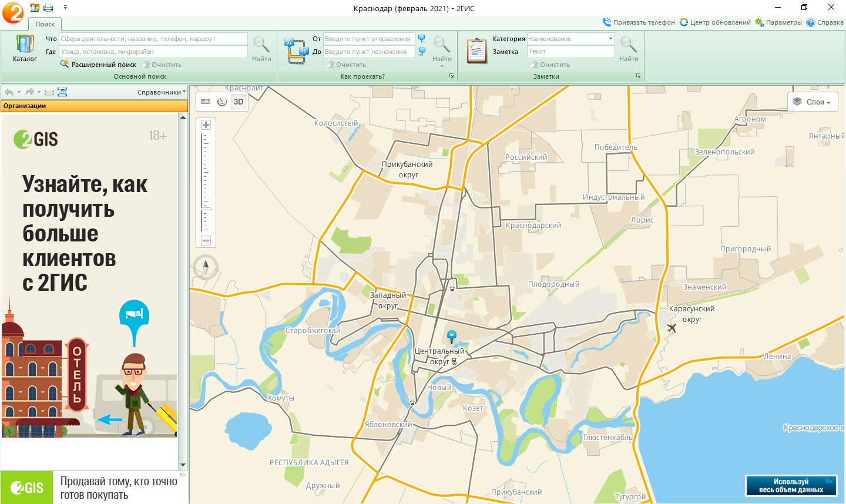Open Заметки group dialog launcher
The width and height of the screenshot is (846, 504).
click(638, 76)
